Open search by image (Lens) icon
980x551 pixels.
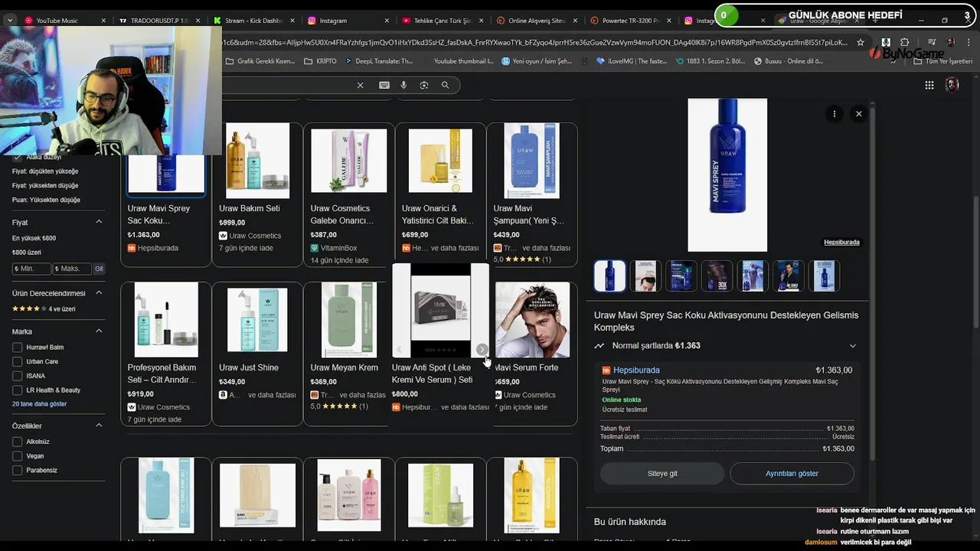pos(424,85)
